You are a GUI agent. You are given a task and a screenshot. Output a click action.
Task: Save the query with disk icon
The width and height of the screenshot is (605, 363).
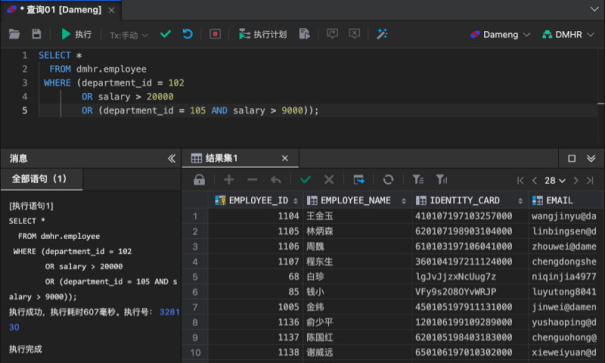(36, 34)
